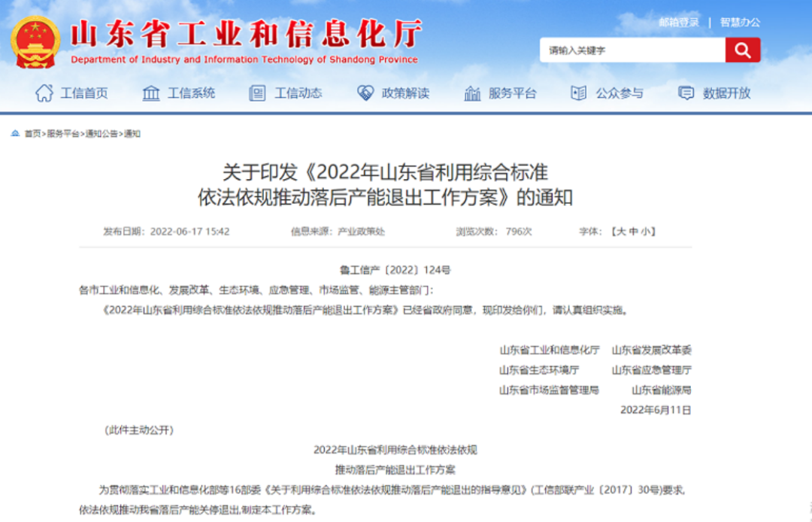Screen dimensions: 812x522
Task: Open the 公众参与 menu item
Action: point(620,93)
